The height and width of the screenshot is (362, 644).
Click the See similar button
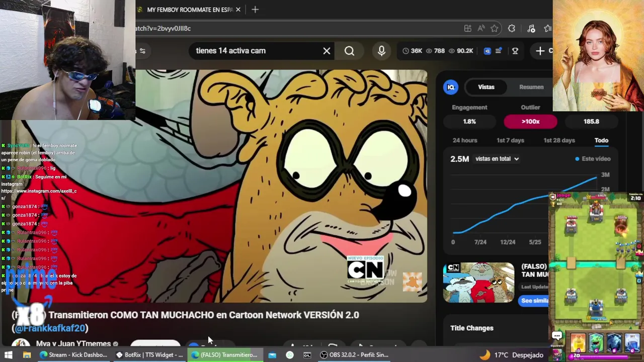(x=535, y=301)
